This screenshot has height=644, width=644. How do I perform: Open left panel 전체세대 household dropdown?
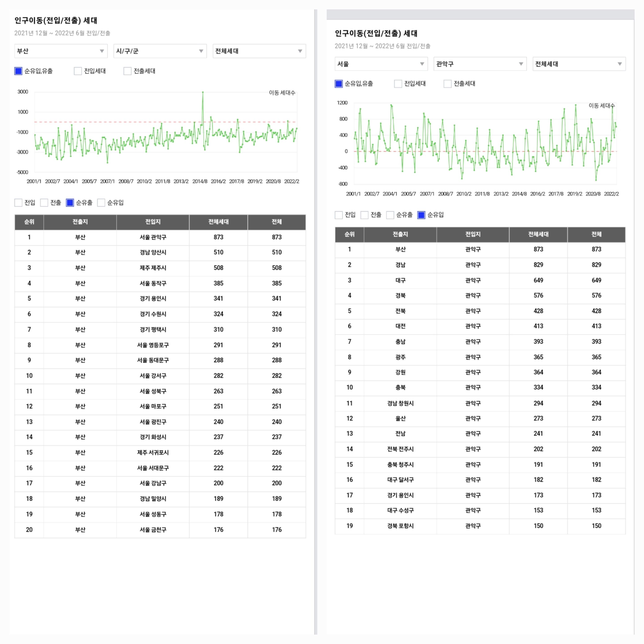259,51
